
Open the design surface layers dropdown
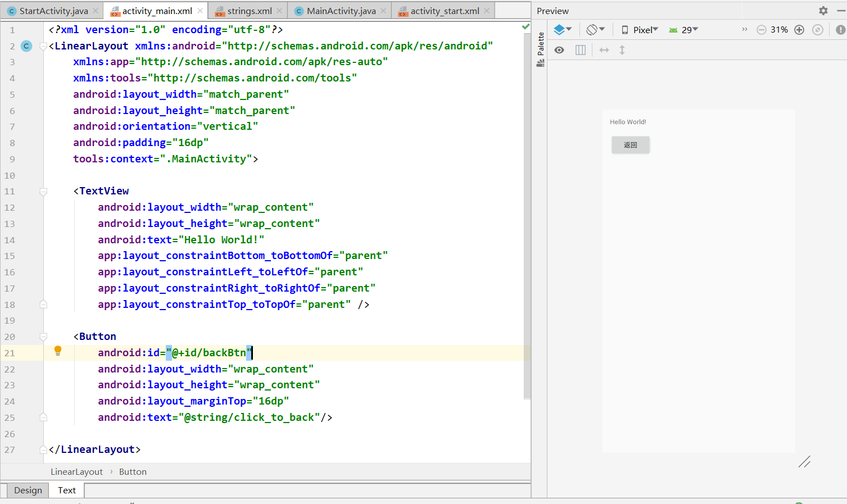(x=563, y=30)
